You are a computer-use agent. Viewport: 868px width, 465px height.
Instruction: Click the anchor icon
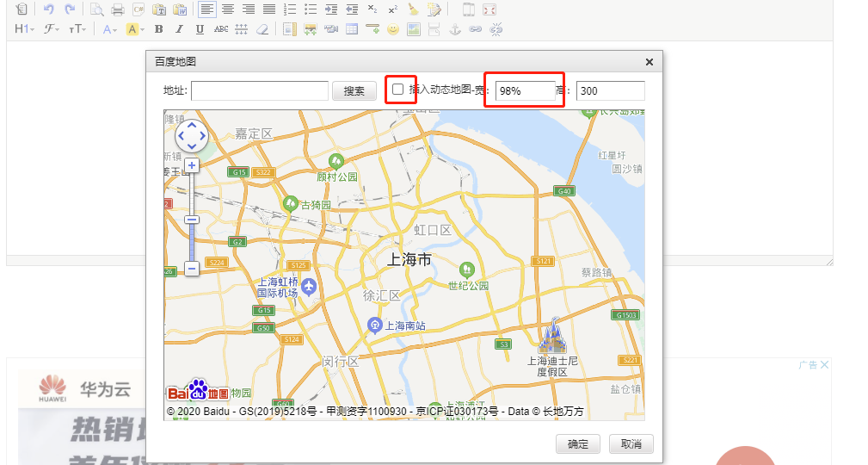click(454, 29)
